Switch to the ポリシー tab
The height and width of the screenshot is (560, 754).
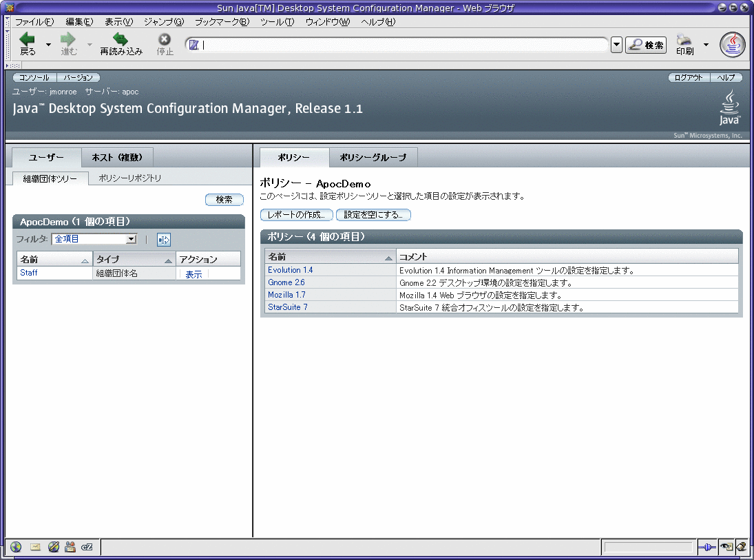294,157
